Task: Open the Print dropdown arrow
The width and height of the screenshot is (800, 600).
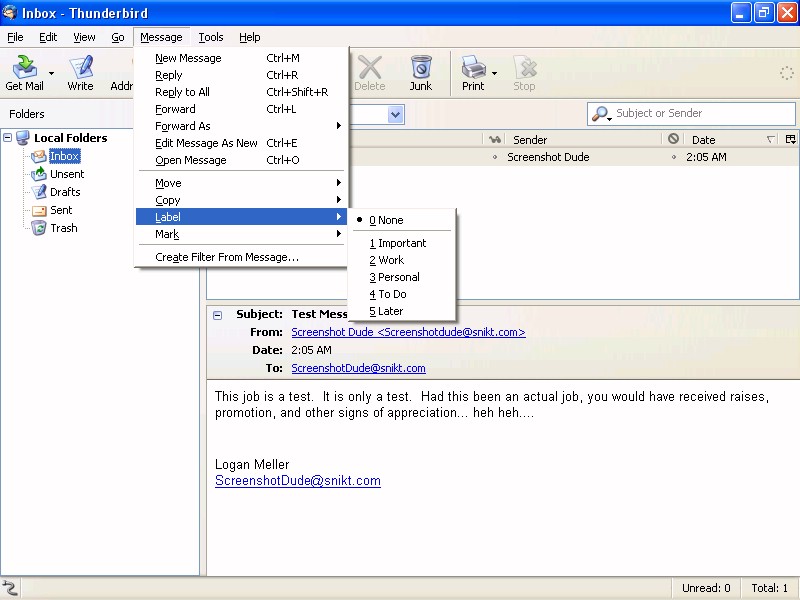Action: coord(494,73)
